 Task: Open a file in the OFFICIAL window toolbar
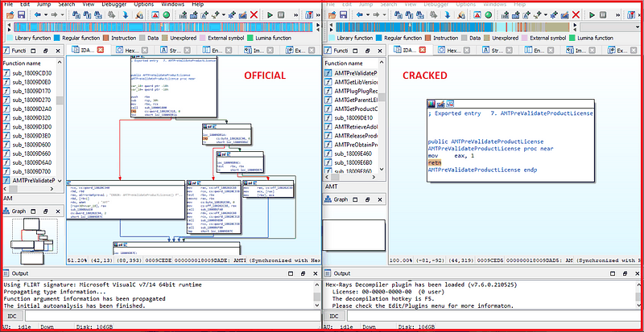[x=10, y=15]
